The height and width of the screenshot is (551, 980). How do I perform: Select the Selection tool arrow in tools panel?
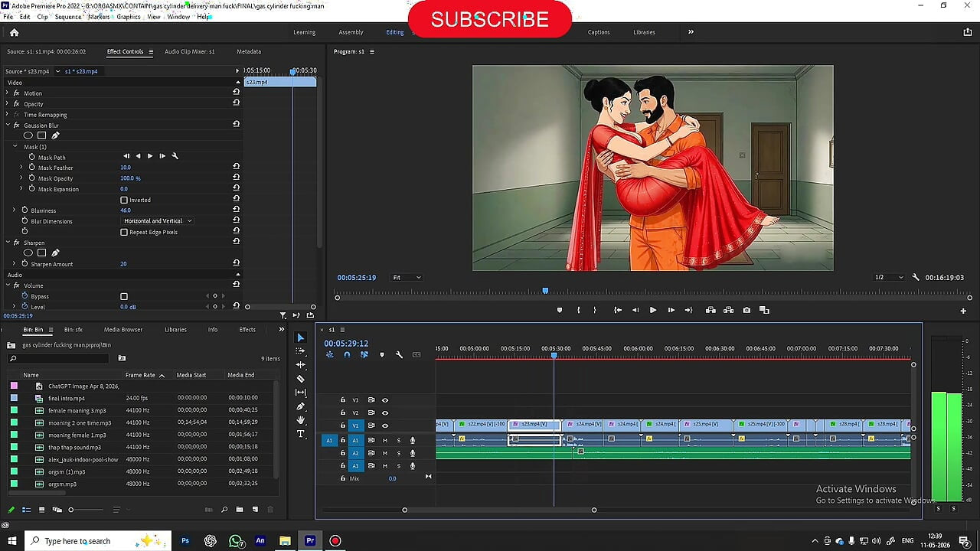click(x=300, y=337)
